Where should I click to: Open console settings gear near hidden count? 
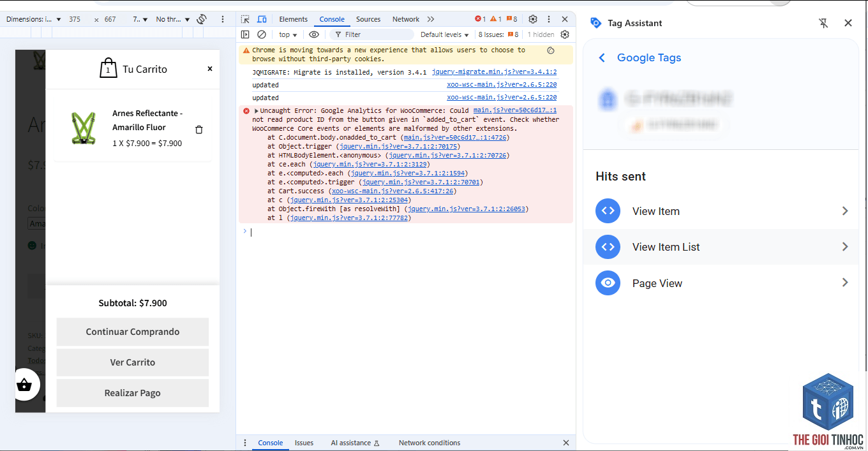565,34
